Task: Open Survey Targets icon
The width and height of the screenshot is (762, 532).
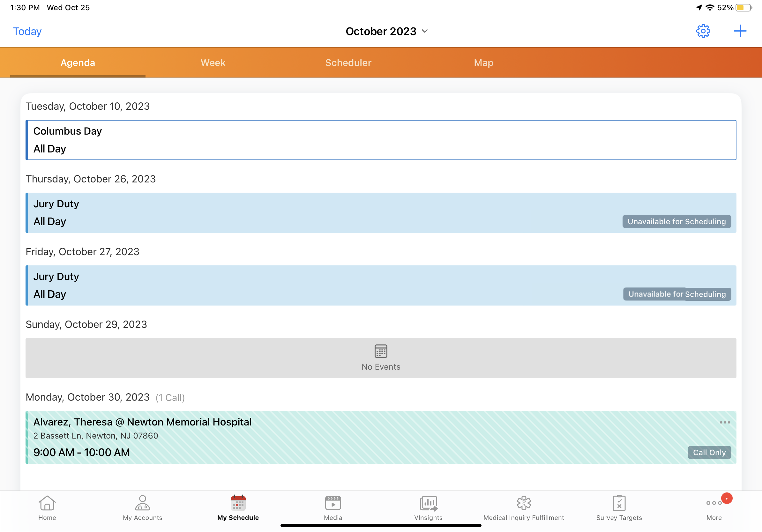Action: pyautogui.click(x=619, y=507)
